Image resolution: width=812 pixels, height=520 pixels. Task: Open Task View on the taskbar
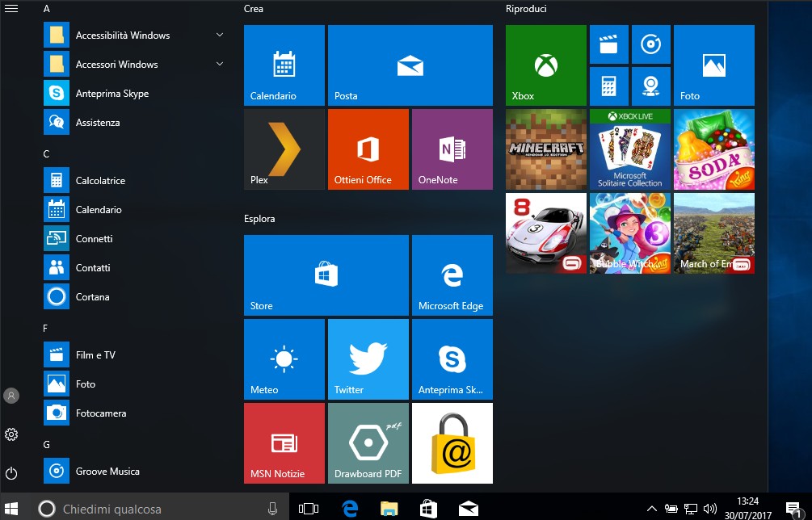[309, 509]
